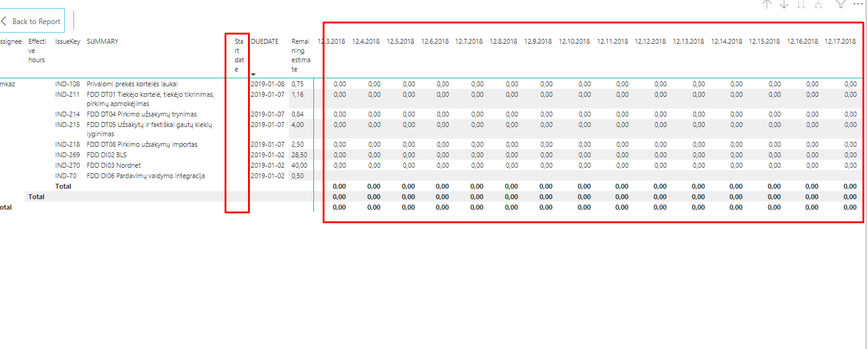Turn on drill down arrow icon
The image size is (868, 349).
coord(784,4)
